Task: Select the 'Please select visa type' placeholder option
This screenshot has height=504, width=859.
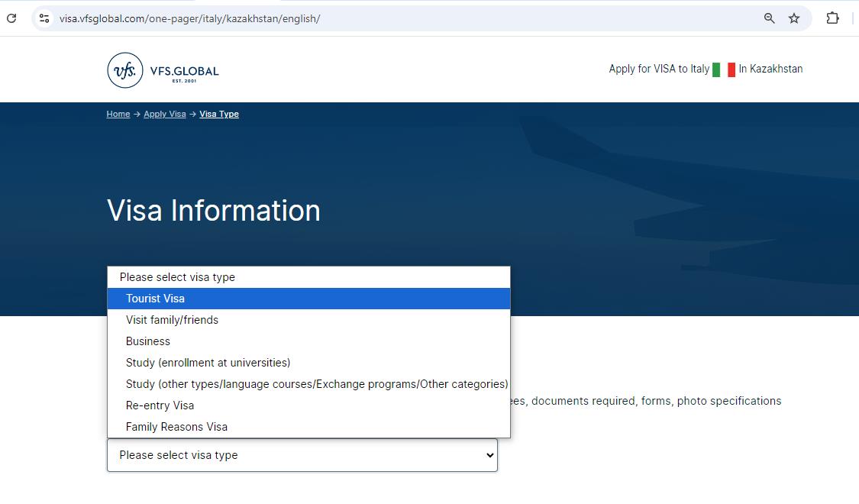Action: pyautogui.click(x=177, y=277)
